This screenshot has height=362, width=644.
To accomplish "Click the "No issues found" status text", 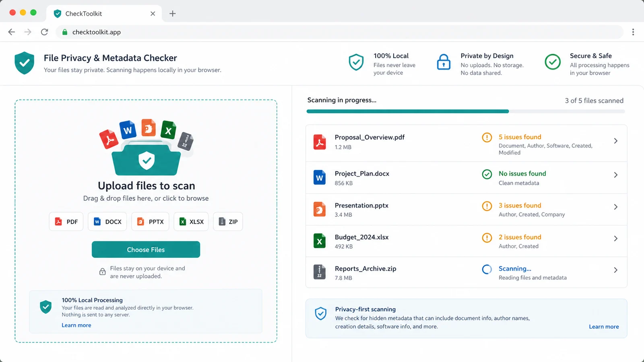I will pos(522,173).
